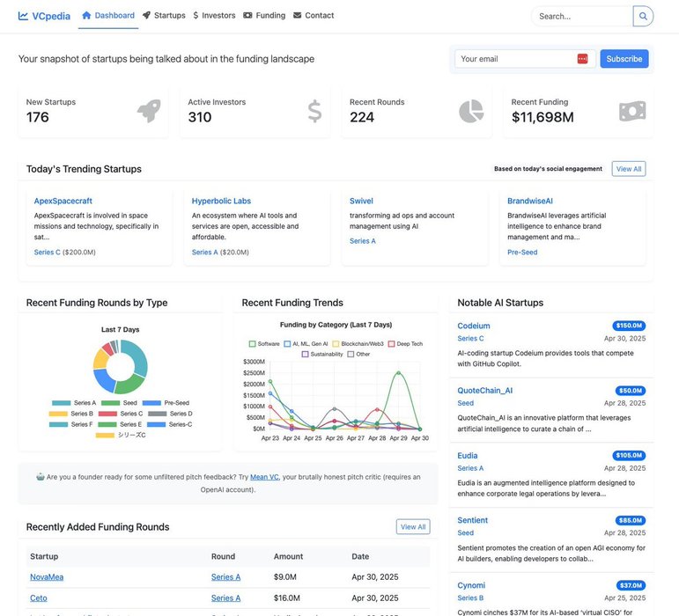Toggle the Sustainability legend checkbox
Image resolution: width=679 pixels, height=616 pixels.
click(x=305, y=355)
